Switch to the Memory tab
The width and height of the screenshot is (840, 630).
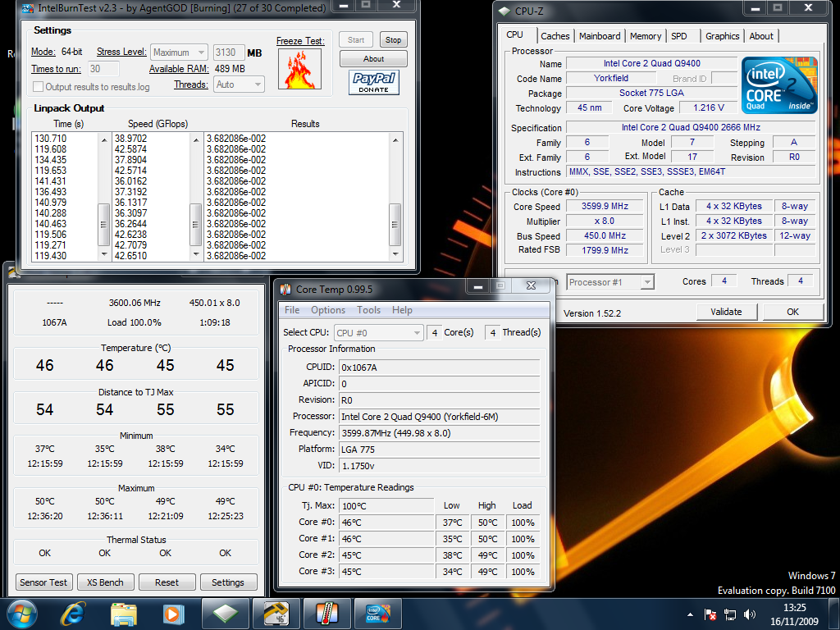tap(645, 36)
